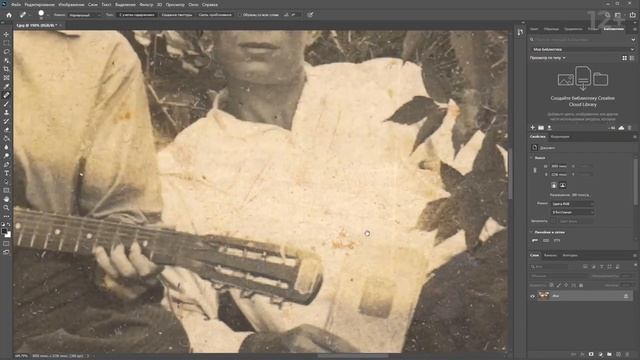Switch to the 'Контуры' tab
Image resolution: width=640 pixels, height=360 pixels.
(x=570, y=256)
